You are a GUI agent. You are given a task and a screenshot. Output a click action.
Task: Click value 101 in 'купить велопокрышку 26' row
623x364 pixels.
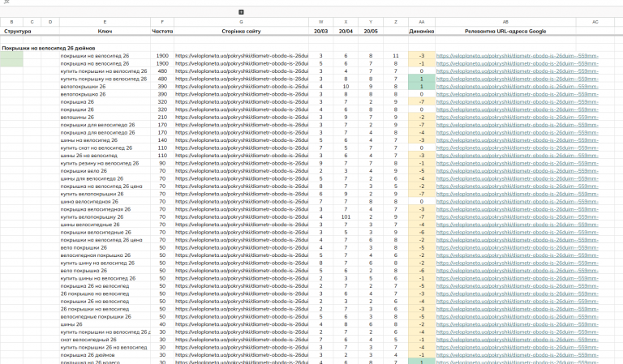point(346,216)
